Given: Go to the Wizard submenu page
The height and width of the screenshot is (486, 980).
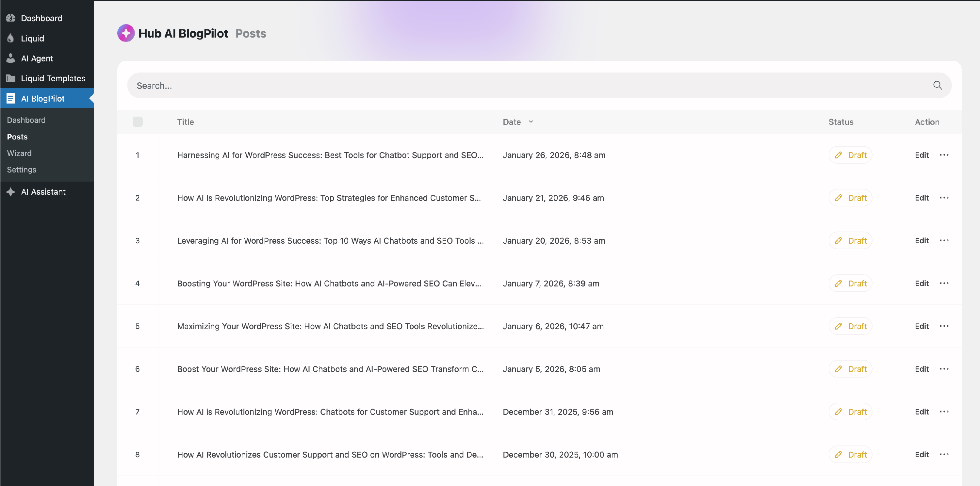Looking at the screenshot, I should coord(19,153).
